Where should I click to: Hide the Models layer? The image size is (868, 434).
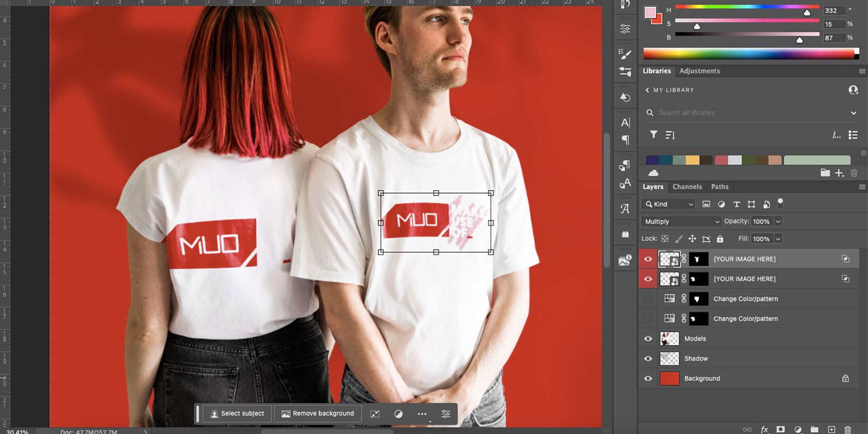[x=648, y=339]
